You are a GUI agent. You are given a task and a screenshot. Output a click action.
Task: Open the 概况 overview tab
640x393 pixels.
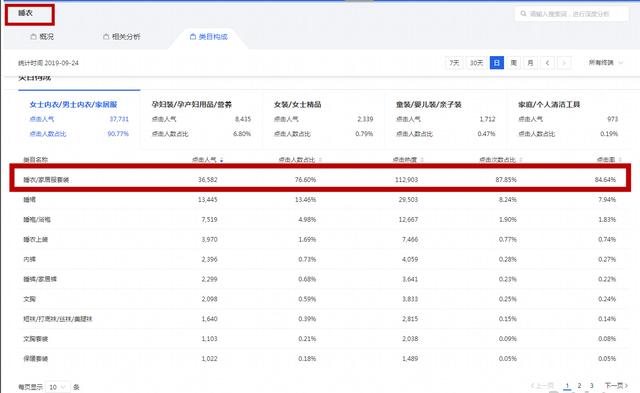pos(42,37)
